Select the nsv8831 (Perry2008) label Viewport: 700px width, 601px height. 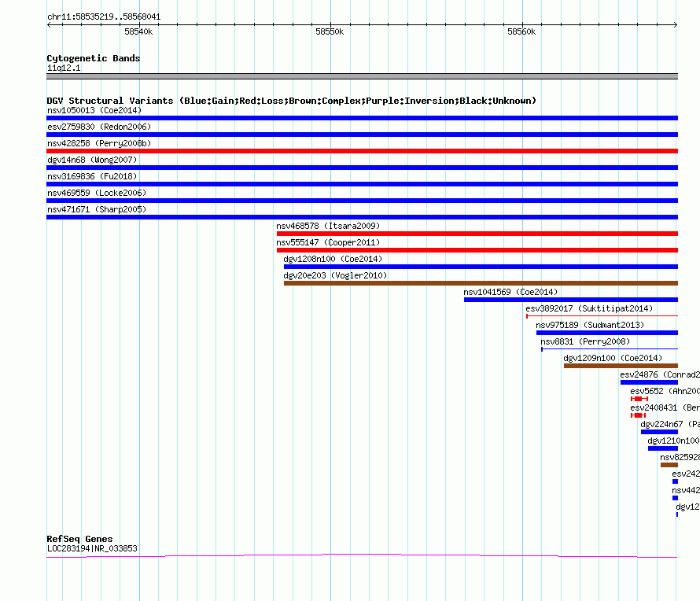coord(585,341)
